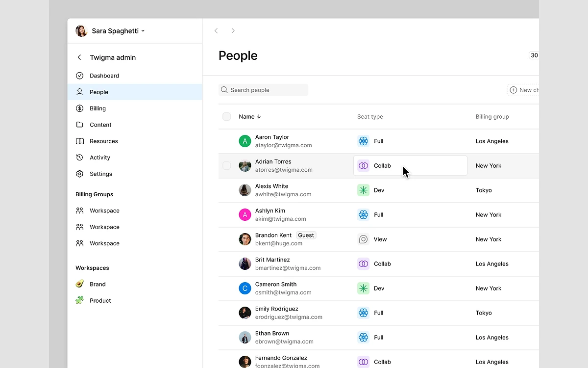
Task: Navigate forward with the right chevron
Action: [x=233, y=31]
